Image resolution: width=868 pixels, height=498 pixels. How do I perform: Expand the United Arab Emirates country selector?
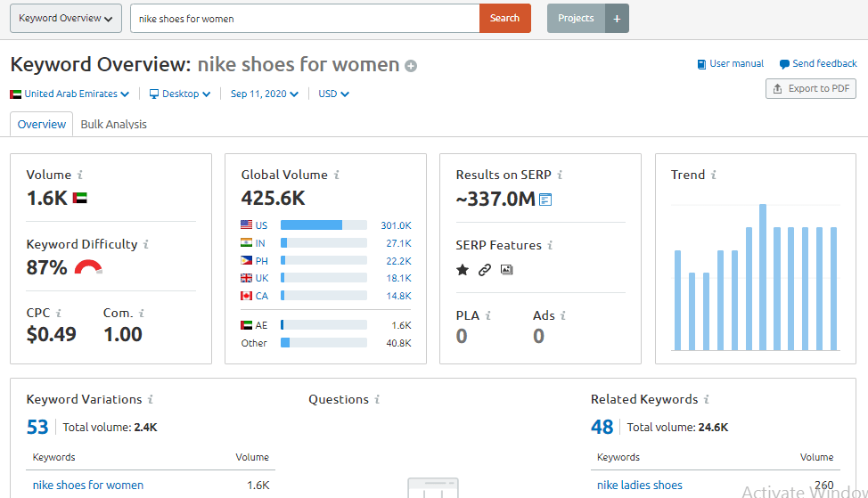[x=70, y=94]
